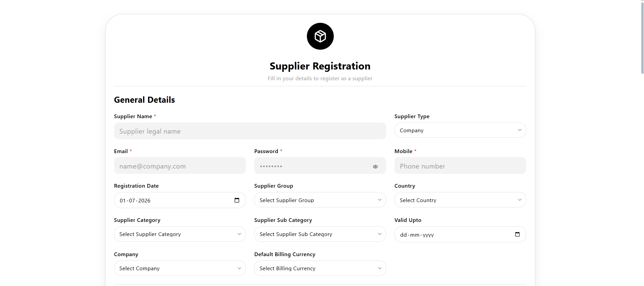
Task: Expand the Select Company dropdown
Action: (180, 268)
